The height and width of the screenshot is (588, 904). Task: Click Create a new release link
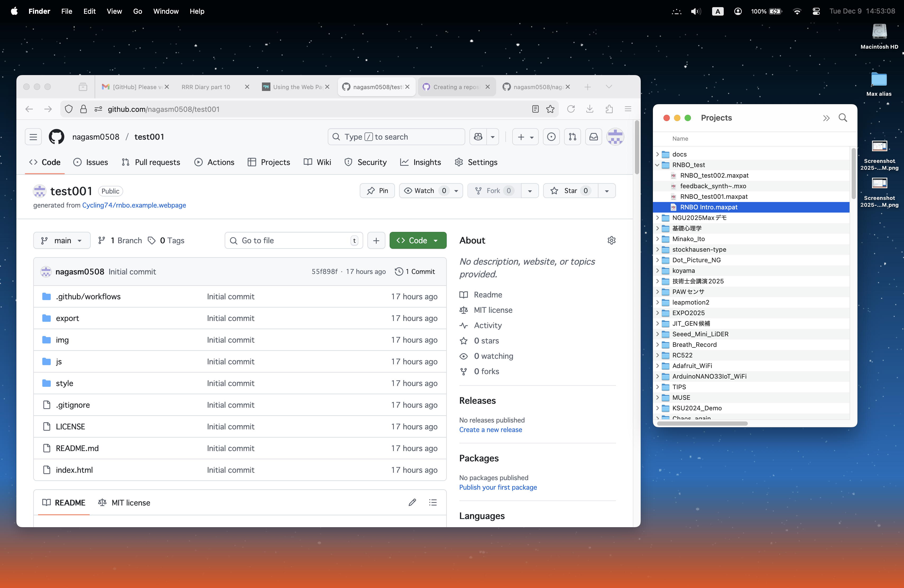[490, 430]
